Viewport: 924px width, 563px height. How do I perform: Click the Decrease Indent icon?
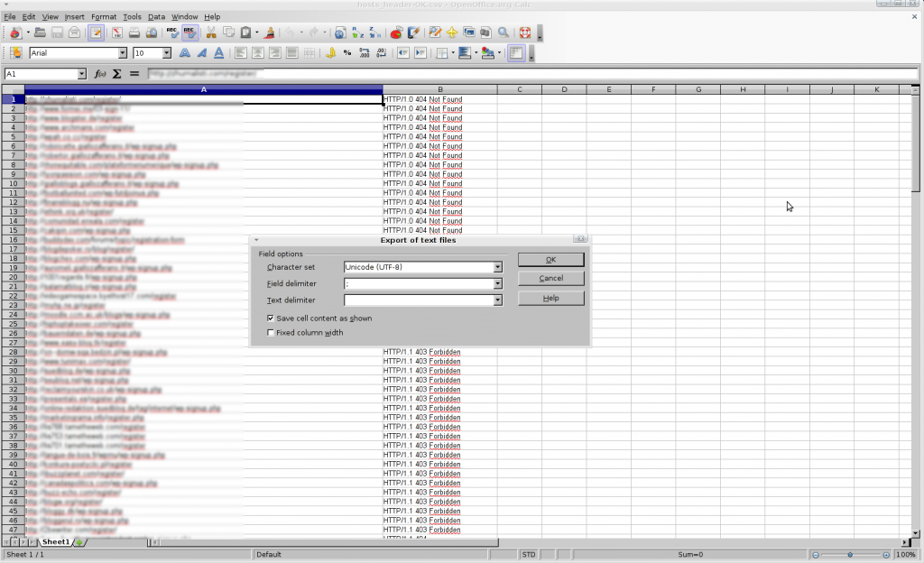point(403,53)
